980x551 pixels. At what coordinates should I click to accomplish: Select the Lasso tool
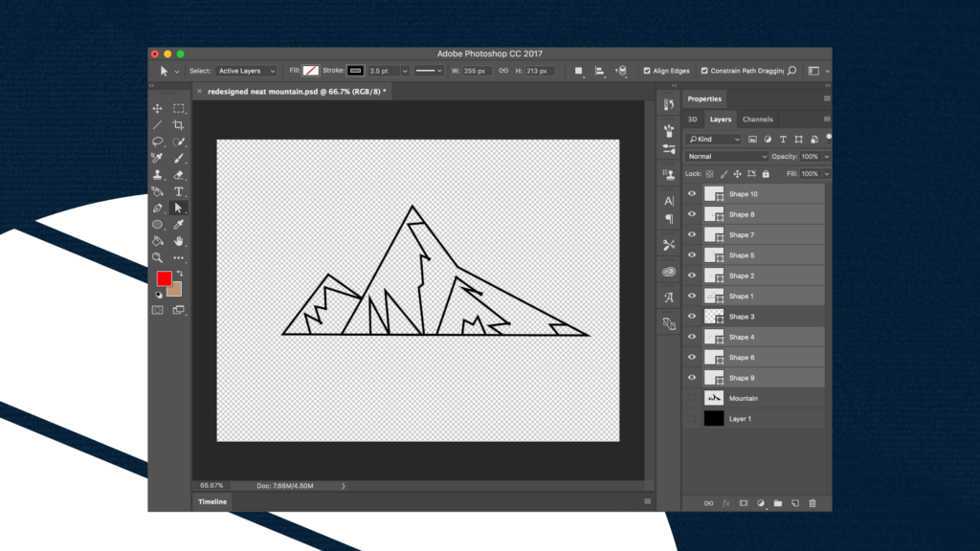[x=158, y=142]
